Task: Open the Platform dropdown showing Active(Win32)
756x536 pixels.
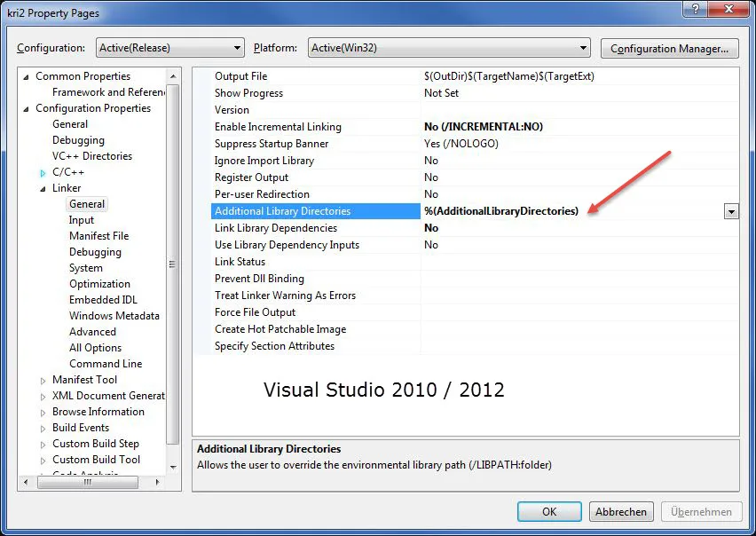Action: click(449, 48)
